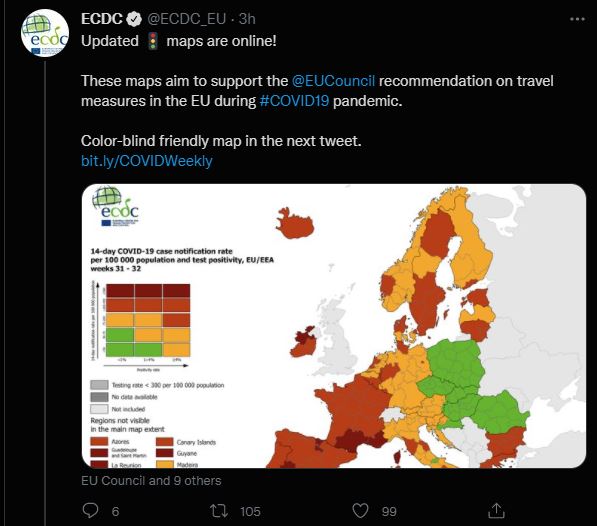Open the 3h tweet timestamp
This screenshot has height=526, width=597.
pyautogui.click(x=247, y=19)
